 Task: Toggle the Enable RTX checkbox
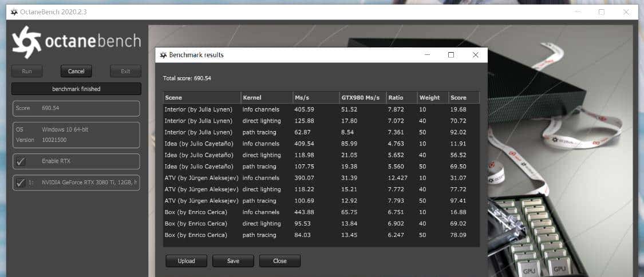point(21,161)
